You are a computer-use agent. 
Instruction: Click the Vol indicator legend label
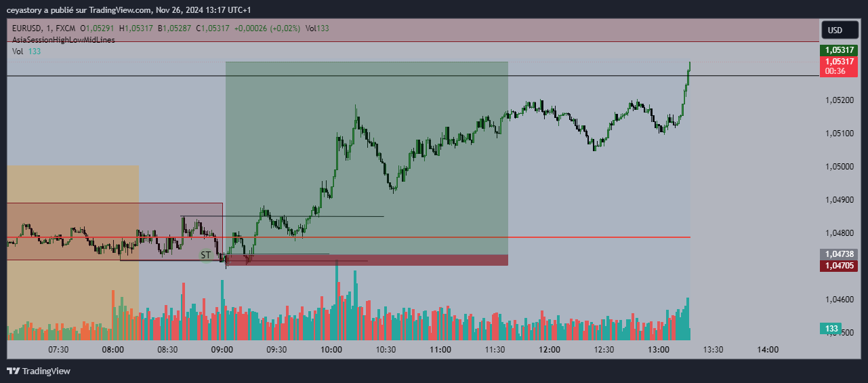click(x=18, y=52)
